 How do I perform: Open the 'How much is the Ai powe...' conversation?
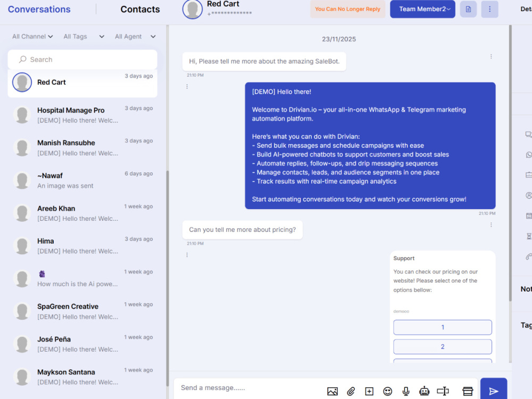82,279
